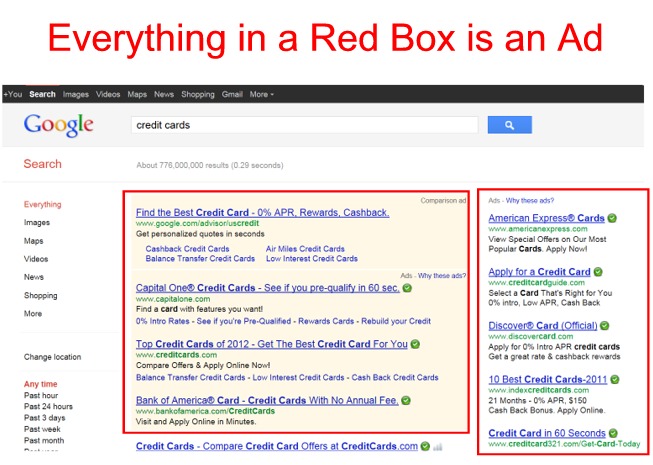Click green checkmark beside 10 Best Credit Cards-2011
653x465 pixels.
(615, 380)
